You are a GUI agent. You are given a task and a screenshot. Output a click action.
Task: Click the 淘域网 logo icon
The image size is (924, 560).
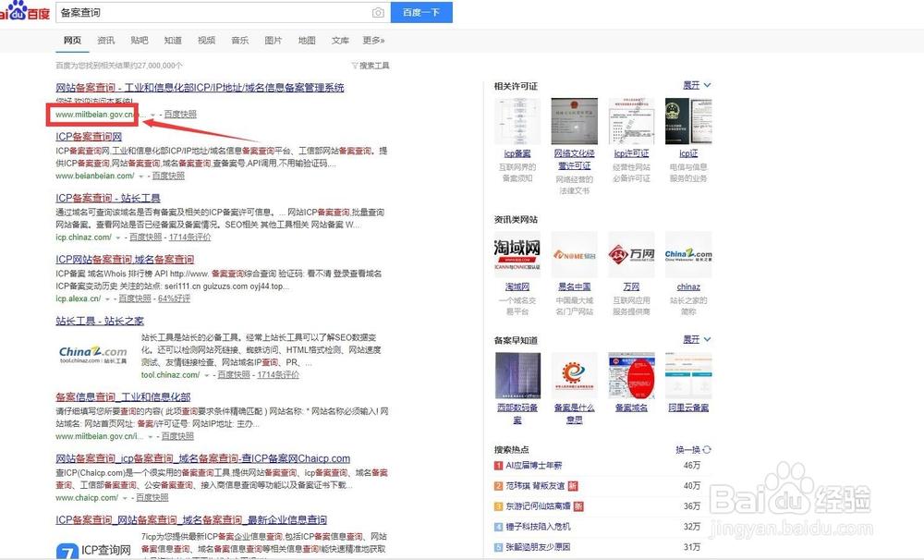click(517, 254)
